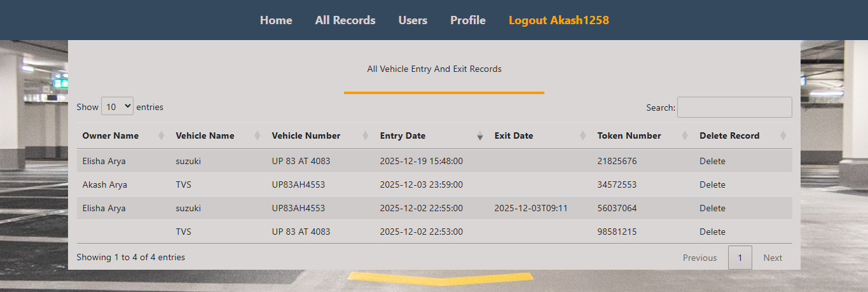Navigate to the Users page
This screenshot has width=868, height=292.
click(413, 20)
